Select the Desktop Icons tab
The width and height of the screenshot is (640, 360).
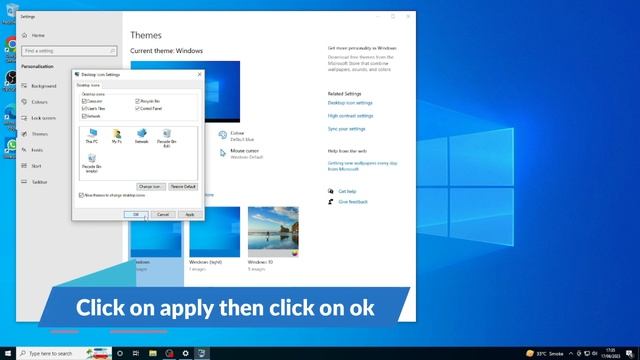[88, 85]
